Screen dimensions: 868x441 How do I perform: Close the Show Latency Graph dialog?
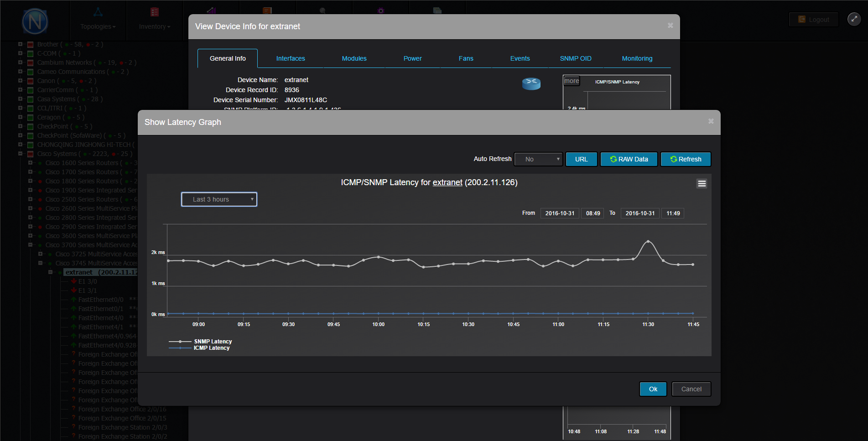tap(711, 121)
